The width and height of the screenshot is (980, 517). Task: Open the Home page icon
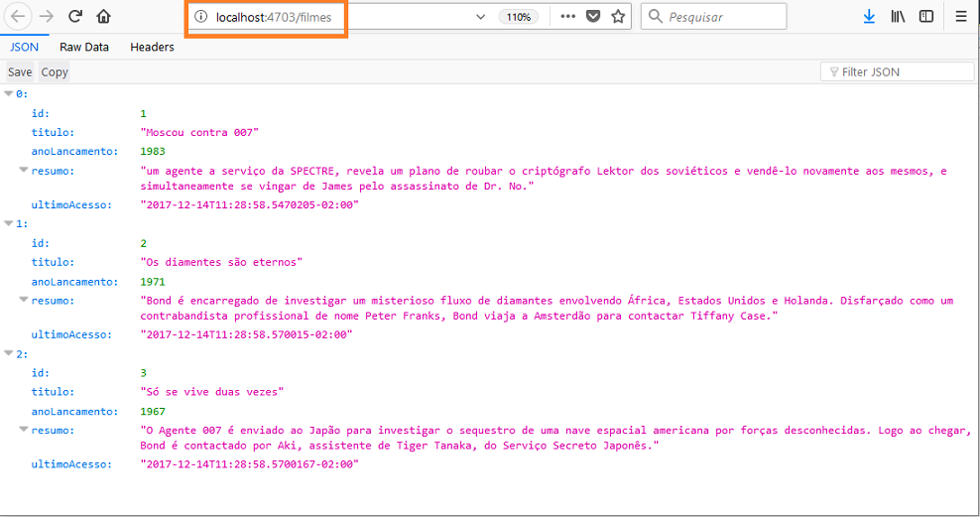(x=104, y=16)
